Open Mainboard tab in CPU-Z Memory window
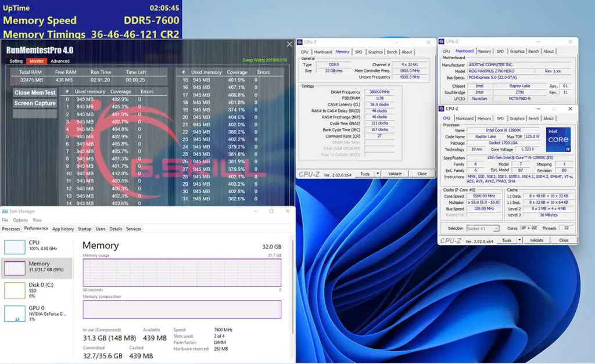The image size is (595, 364). (323, 52)
